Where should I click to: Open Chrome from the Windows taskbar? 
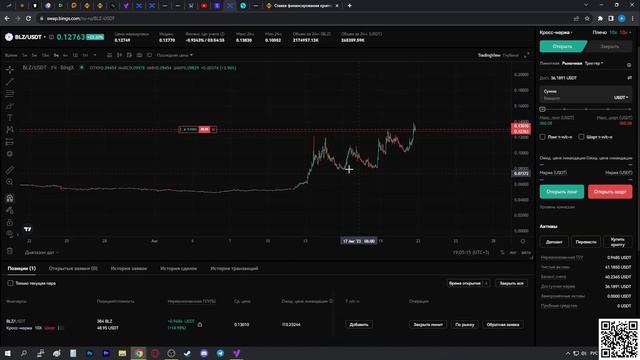pyautogui.click(x=139, y=353)
